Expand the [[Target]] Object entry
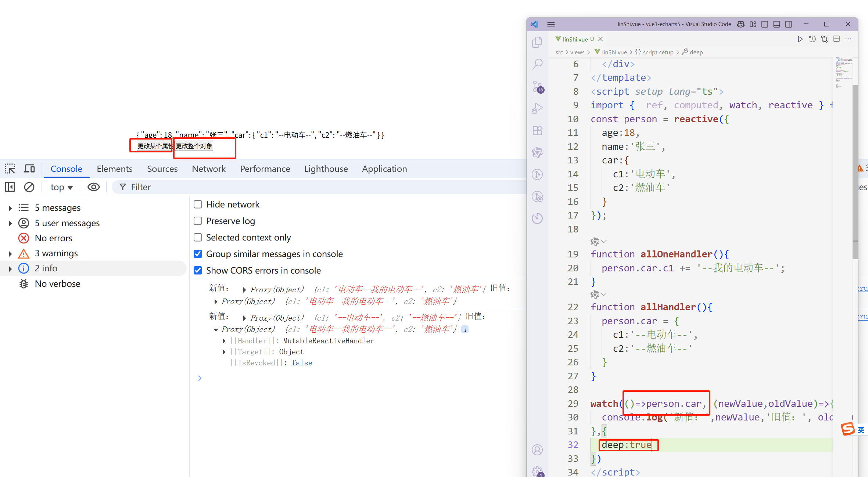 [x=224, y=352]
